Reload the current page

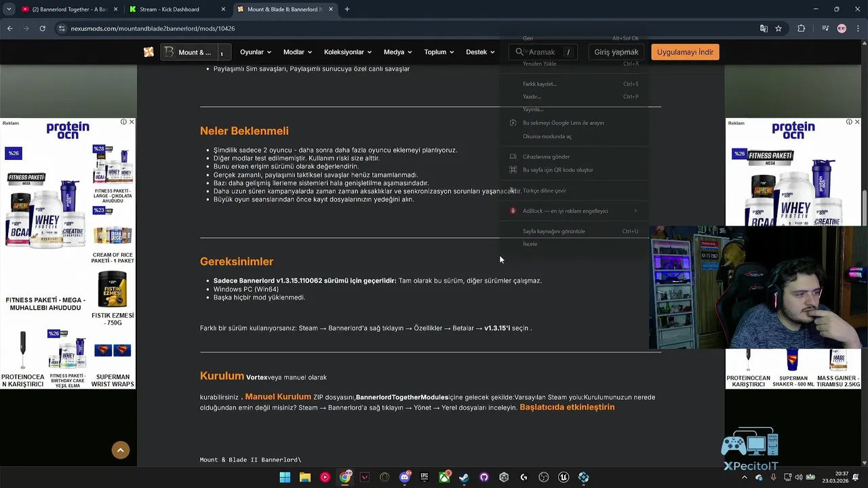click(x=42, y=28)
